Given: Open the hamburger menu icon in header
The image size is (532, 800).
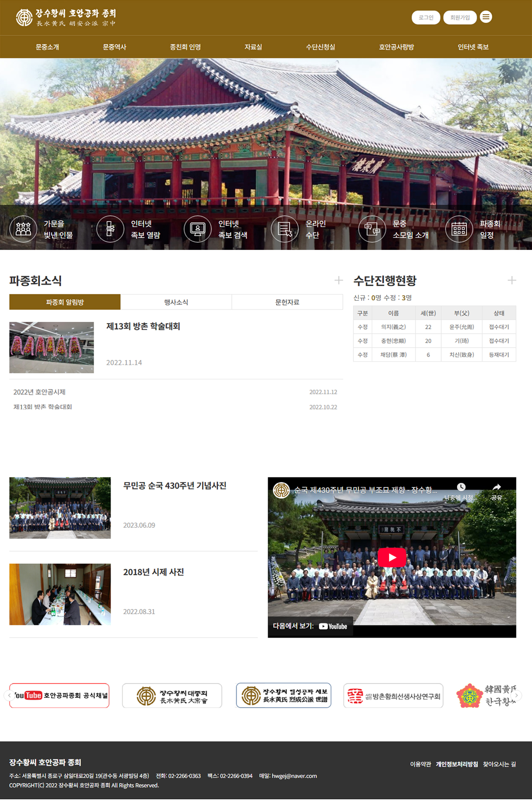Looking at the screenshot, I should tap(485, 17).
